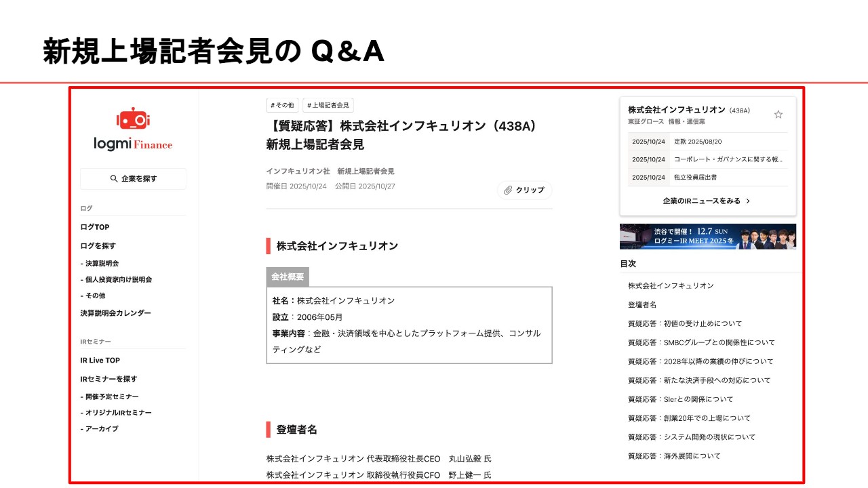The image size is (868, 488).
Task: Select the #その他 tag
Action: point(282,105)
